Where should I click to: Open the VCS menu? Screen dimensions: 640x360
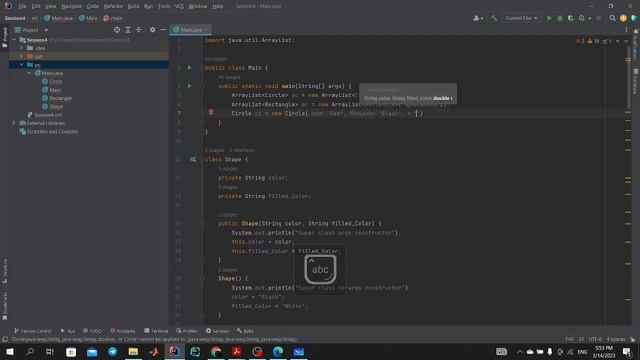(x=179, y=6)
